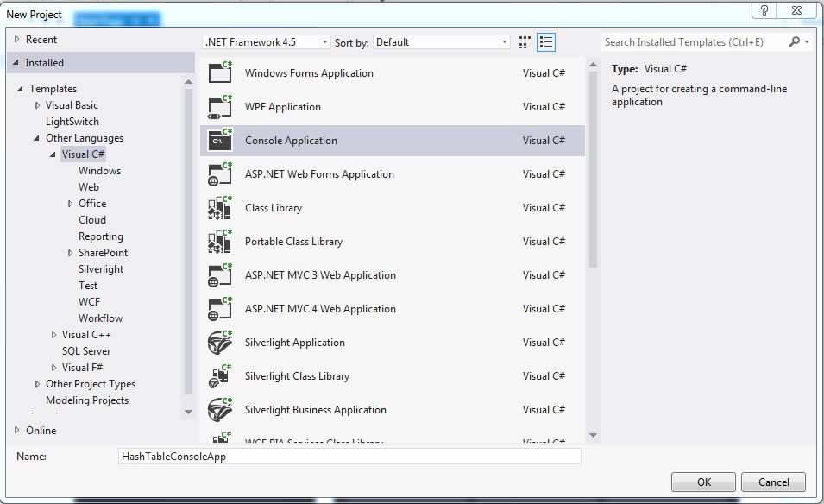Click the ASP.NET Web Forms Application icon
Image resolution: width=824 pixels, height=504 pixels.
pos(220,174)
